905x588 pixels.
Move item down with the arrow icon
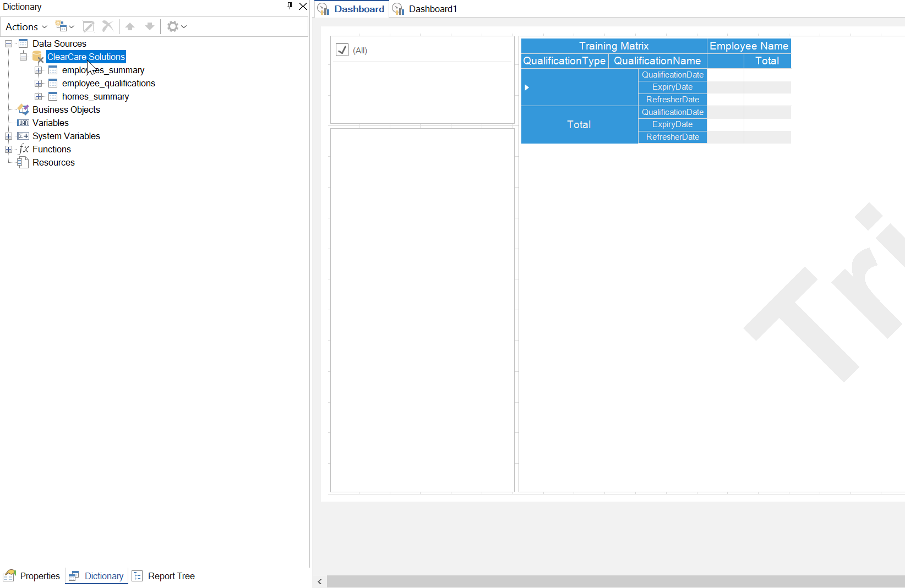coord(149,26)
